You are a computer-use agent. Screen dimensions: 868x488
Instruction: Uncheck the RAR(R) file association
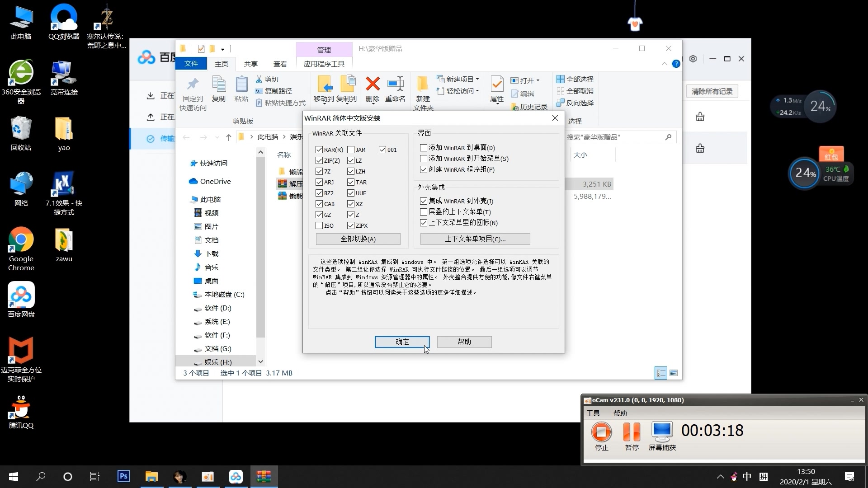(319, 150)
